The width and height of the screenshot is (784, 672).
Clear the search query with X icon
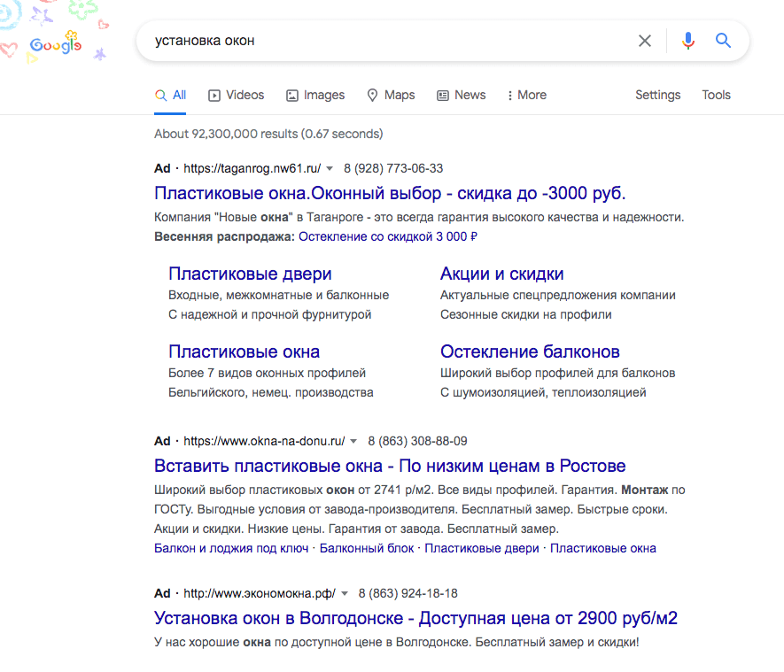pyautogui.click(x=645, y=41)
